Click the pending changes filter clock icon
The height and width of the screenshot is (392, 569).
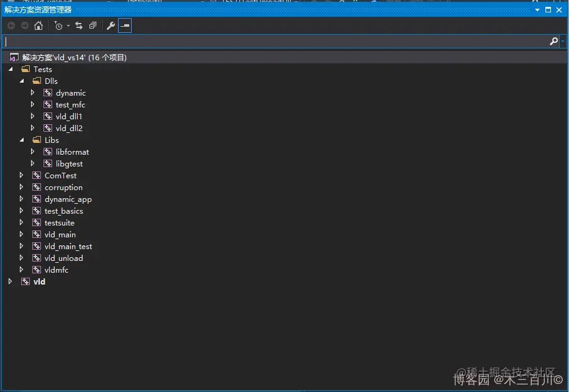(58, 25)
